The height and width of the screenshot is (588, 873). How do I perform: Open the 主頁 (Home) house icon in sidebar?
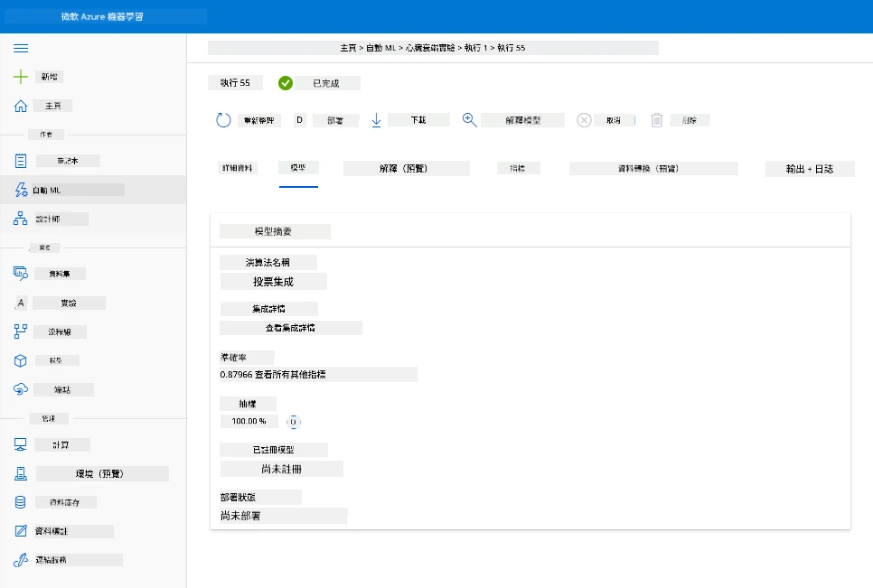21,106
